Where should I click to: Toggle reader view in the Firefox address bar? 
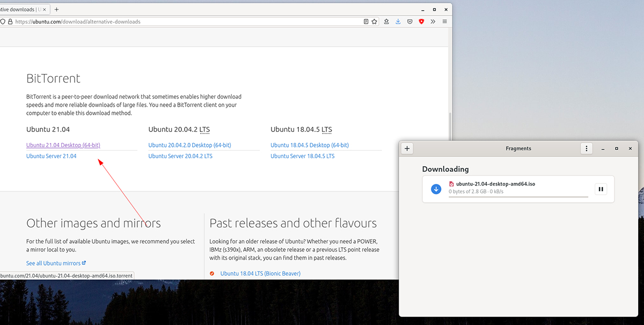[x=365, y=22]
